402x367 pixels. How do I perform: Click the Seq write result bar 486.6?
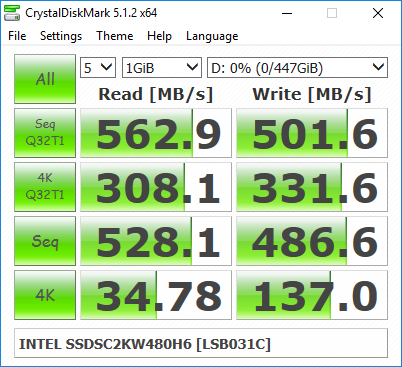pos(312,241)
